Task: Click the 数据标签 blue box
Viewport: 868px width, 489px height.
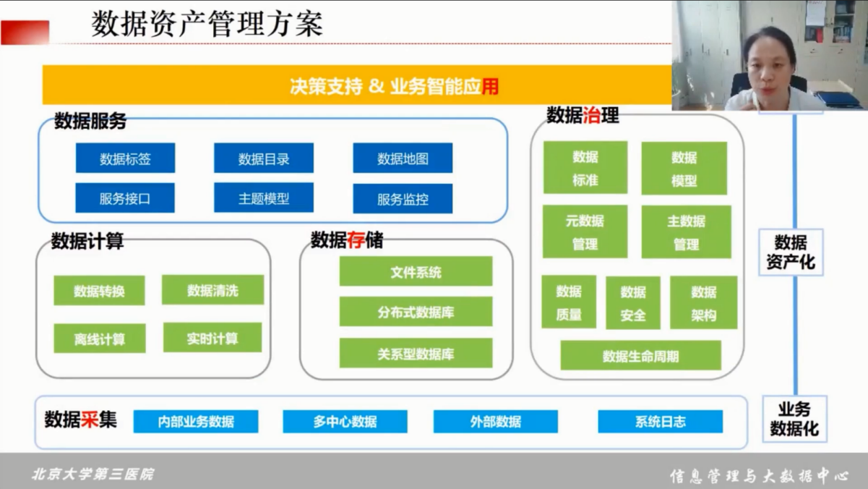Action: [125, 158]
